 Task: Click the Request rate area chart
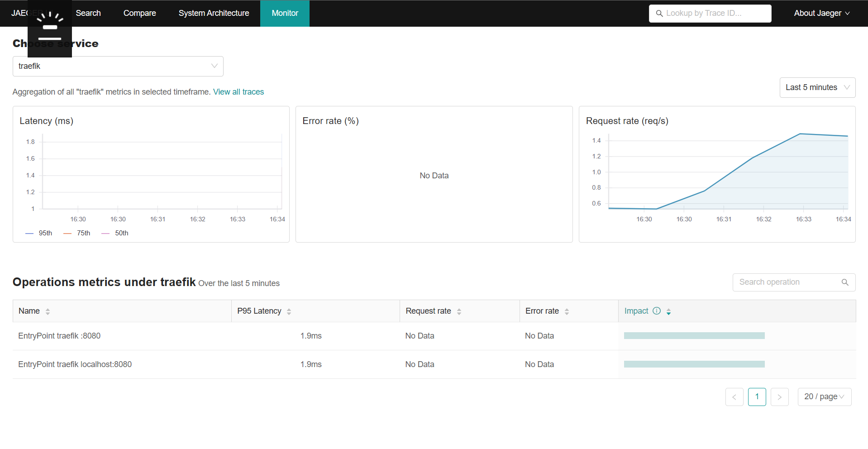click(x=728, y=172)
